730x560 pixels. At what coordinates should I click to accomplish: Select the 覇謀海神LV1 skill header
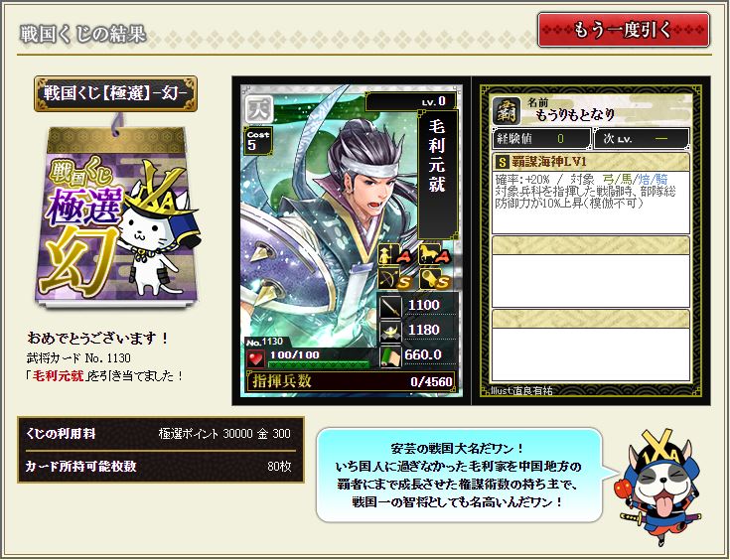590,162
